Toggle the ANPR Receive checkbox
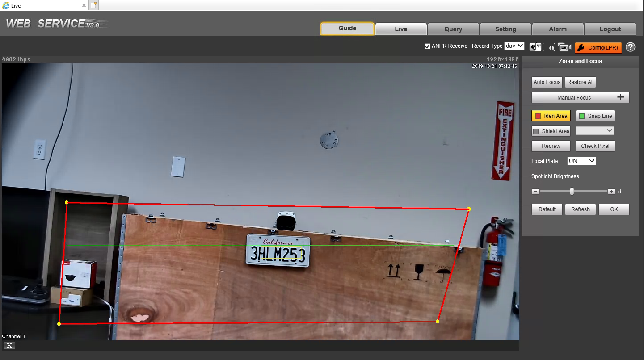Screen dimensions: 644x360 427,46
